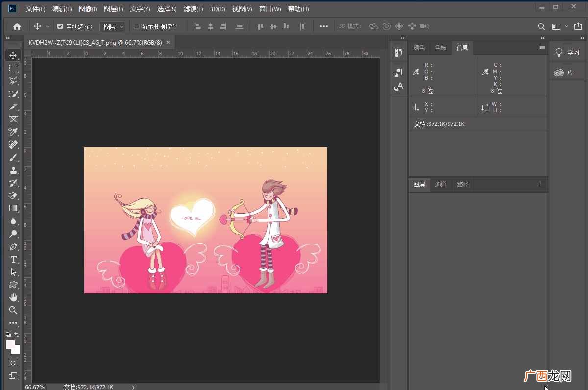Pick the Clone Stamp tool
The image size is (588, 390).
(13, 170)
